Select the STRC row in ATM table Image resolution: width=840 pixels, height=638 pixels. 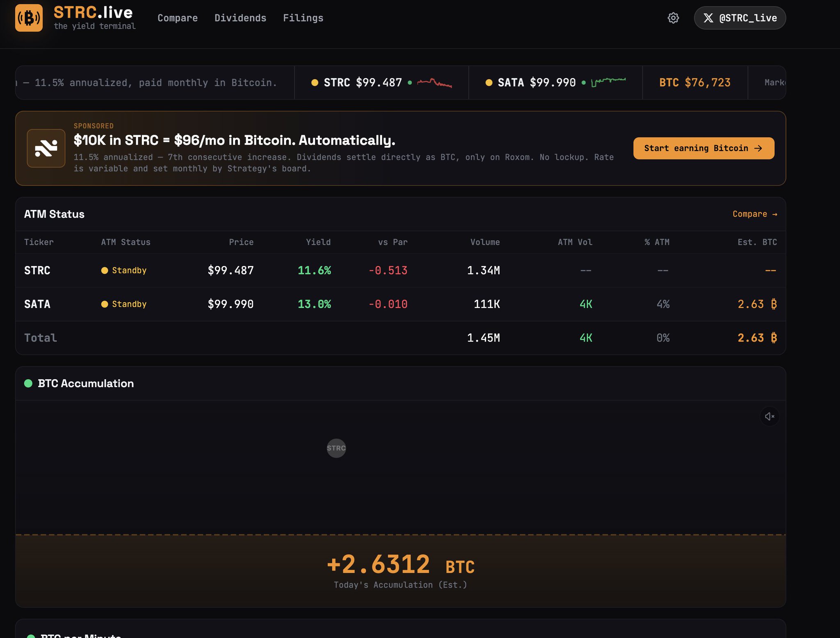tap(37, 271)
